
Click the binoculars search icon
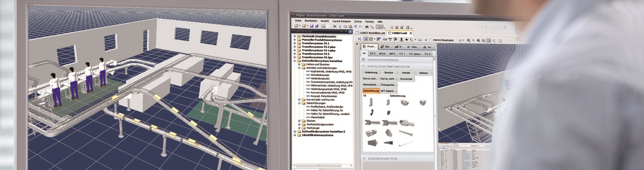(367, 27)
